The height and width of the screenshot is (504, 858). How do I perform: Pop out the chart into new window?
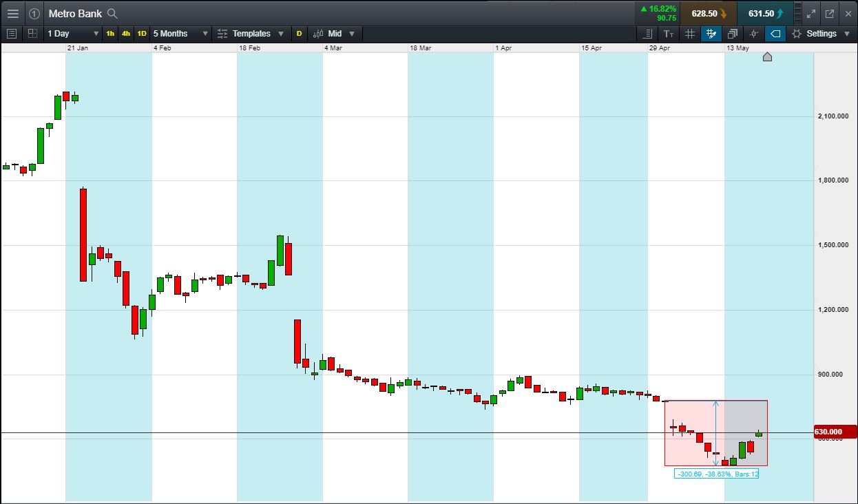point(830,13)
